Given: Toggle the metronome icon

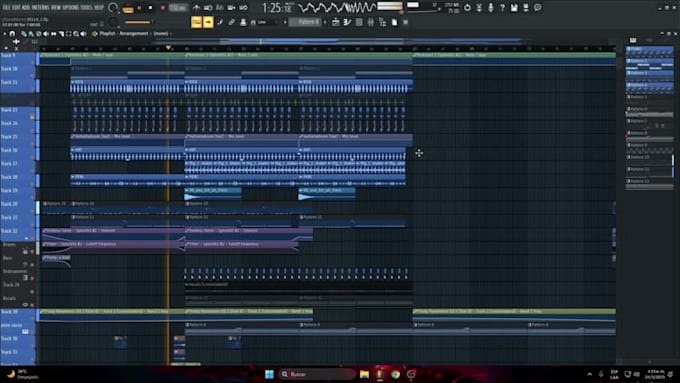Looking at the screenshot, I should pos(196,8).
